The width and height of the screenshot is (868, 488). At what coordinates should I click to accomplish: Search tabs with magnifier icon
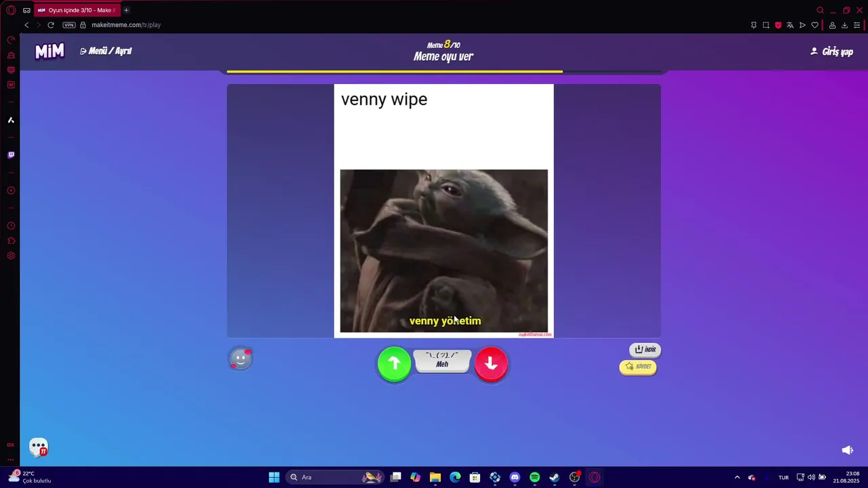(x=820, y=10)
